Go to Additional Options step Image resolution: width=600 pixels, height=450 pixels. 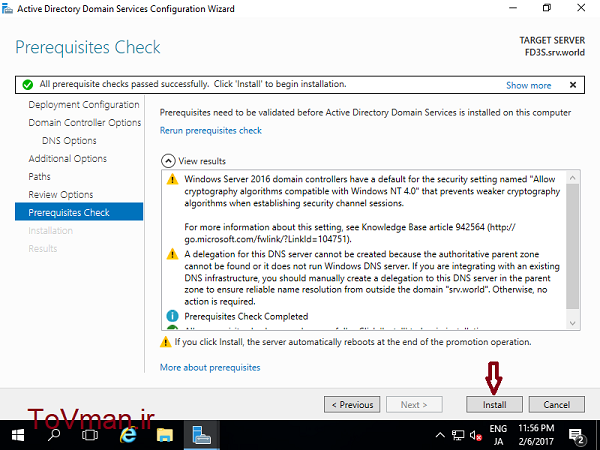pyautogui.click(x=67, y=158)
